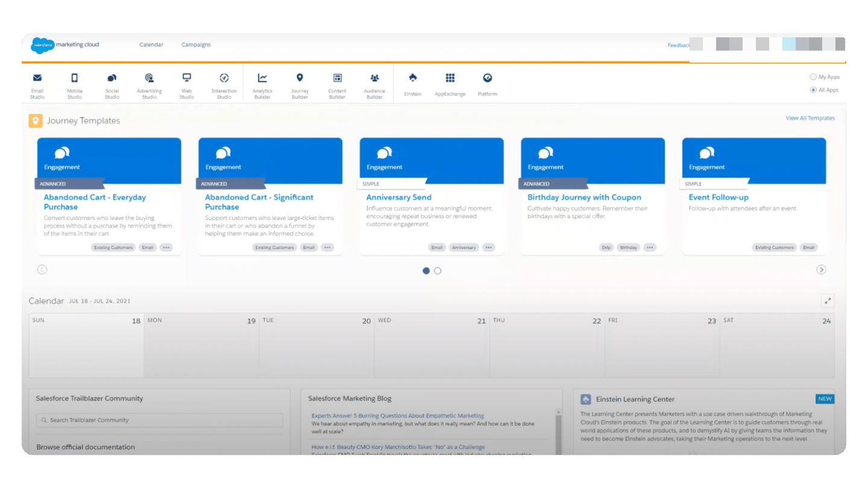Screen dimensions: 868x488
Task: Expand more tags on Abandoned Cart Everyday card
Action: pyautogui.click(x=166, y=248)
